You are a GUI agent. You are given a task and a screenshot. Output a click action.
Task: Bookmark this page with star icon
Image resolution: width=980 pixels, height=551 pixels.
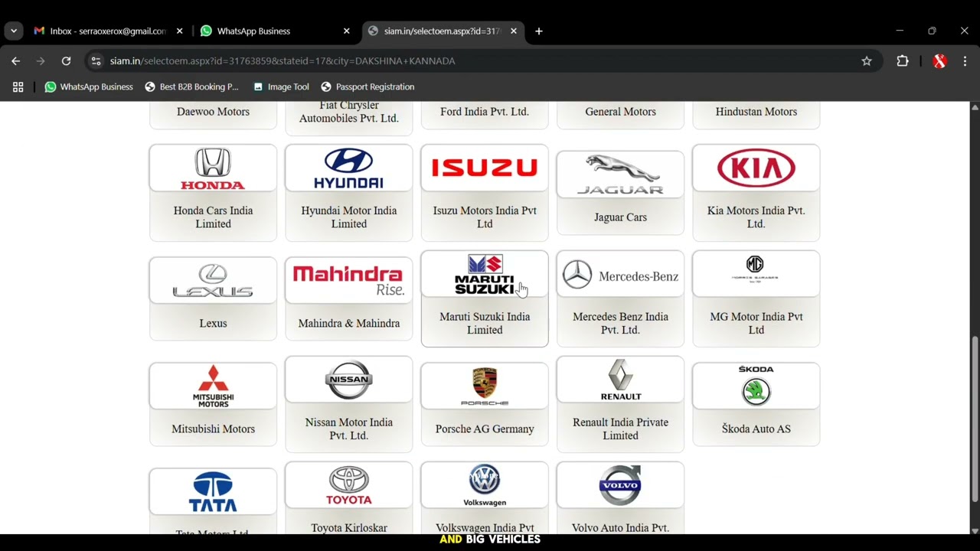867,61
